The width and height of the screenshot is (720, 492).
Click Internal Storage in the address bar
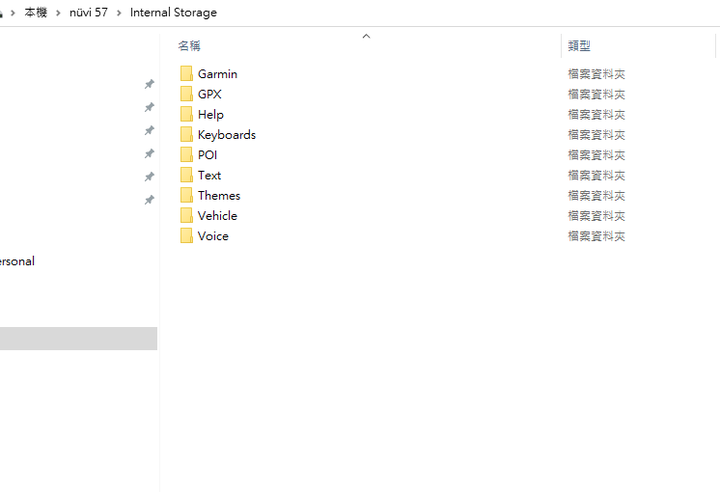pos(173,12)
